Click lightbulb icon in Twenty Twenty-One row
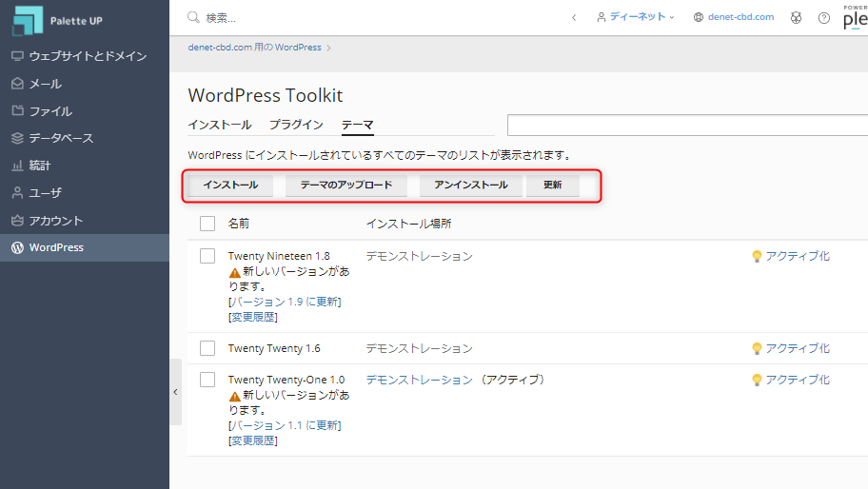Image resolution: width=868 pixels, height=489 pixels. 757,380
